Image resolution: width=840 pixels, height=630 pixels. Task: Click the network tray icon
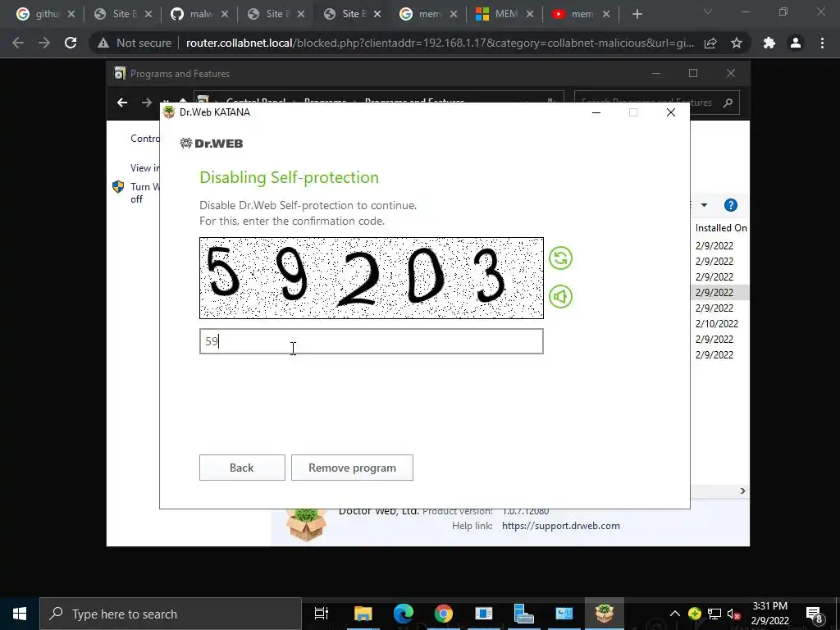tap(714, 614)
